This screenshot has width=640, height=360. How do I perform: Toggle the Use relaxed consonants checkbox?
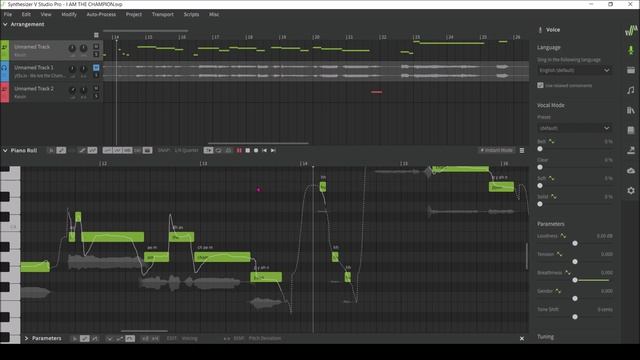540,85
